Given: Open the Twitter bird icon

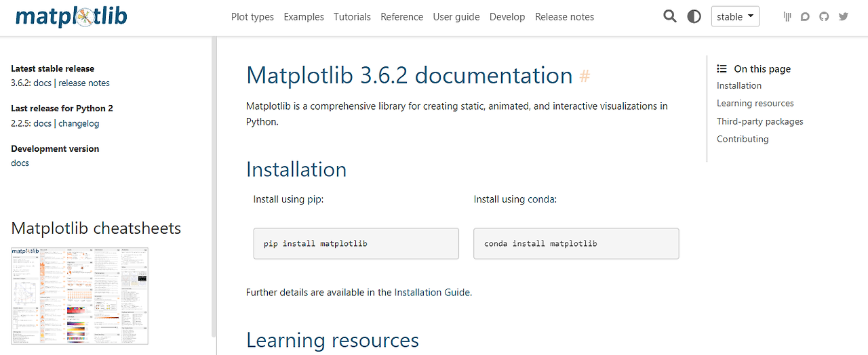Looking at the screenshot, I should coord(844,16).
